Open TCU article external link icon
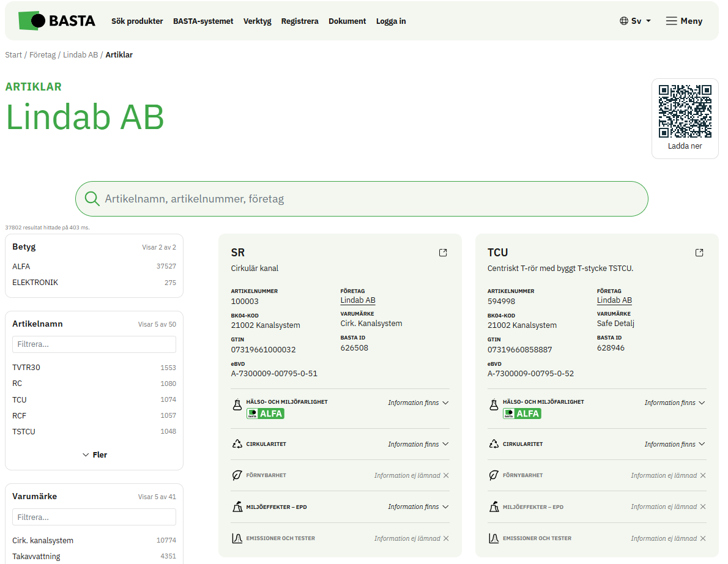Image resolution: width=728 pixels, height=564 pixels. (x=699, y=253)
